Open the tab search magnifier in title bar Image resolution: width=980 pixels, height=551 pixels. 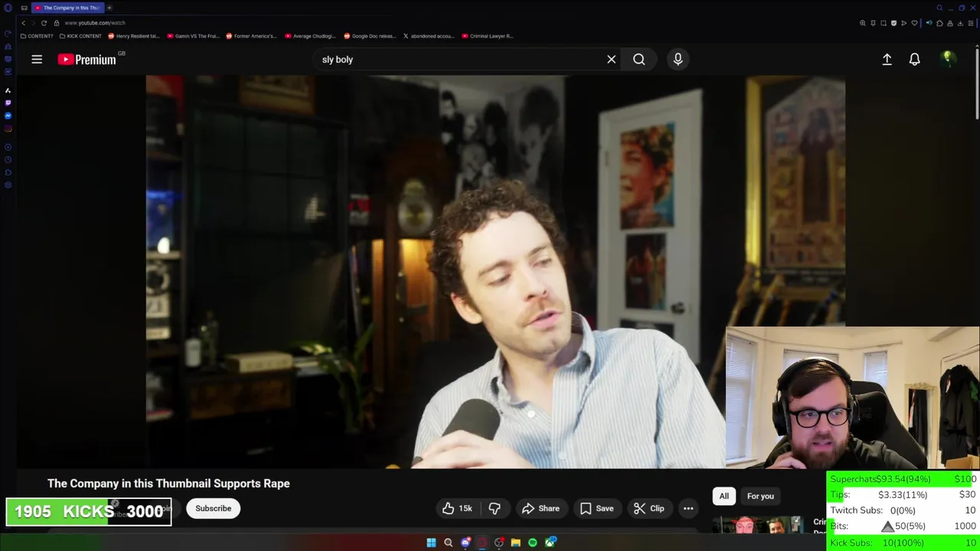click(x=939, y=8)
